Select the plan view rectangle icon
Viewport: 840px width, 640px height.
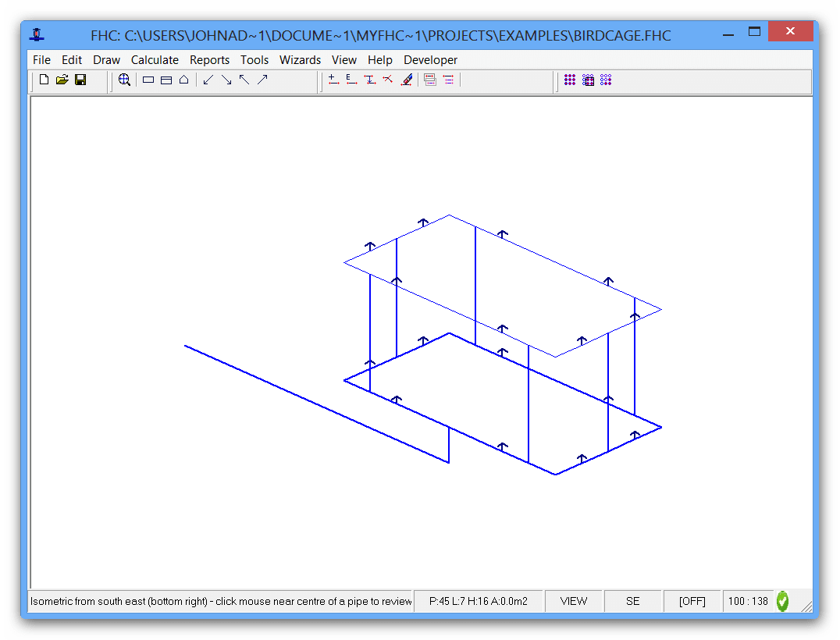pos(148,79)
